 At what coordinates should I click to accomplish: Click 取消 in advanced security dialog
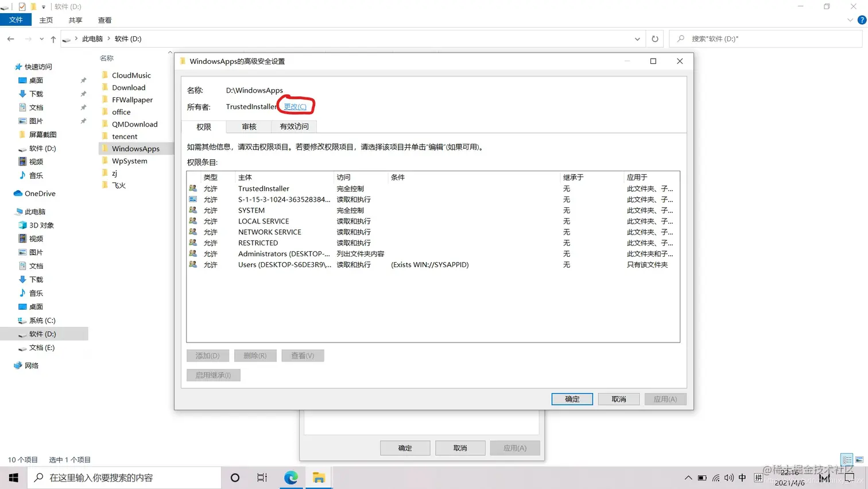[x=618, y=399]
